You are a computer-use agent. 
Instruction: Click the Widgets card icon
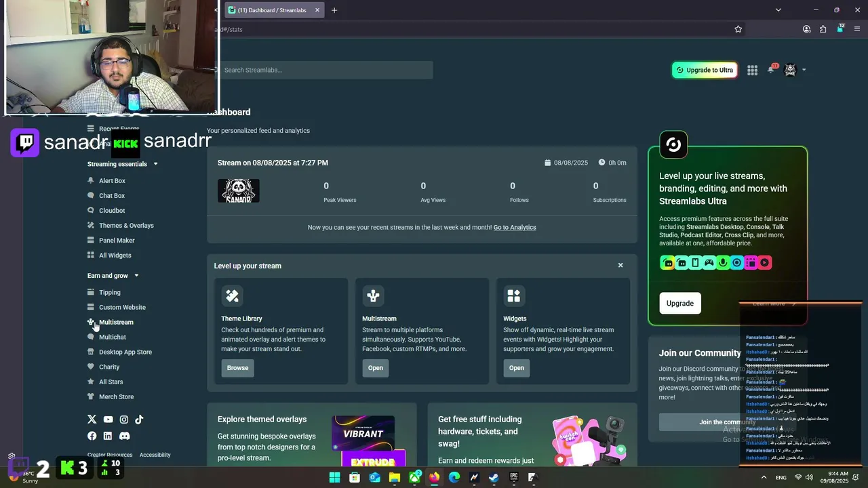point(514,296)
